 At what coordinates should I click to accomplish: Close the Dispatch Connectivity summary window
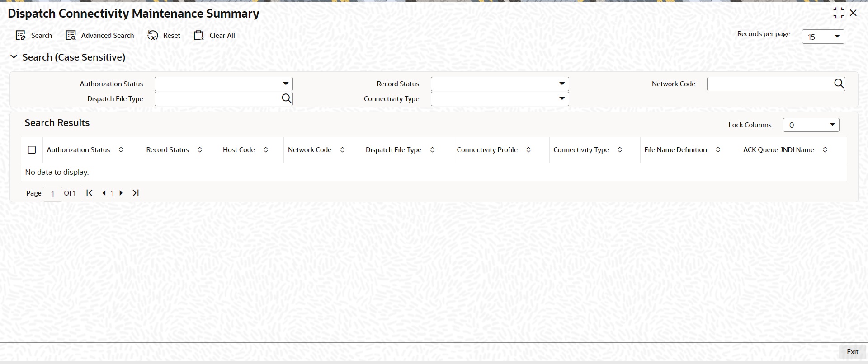tap(853, 13)
